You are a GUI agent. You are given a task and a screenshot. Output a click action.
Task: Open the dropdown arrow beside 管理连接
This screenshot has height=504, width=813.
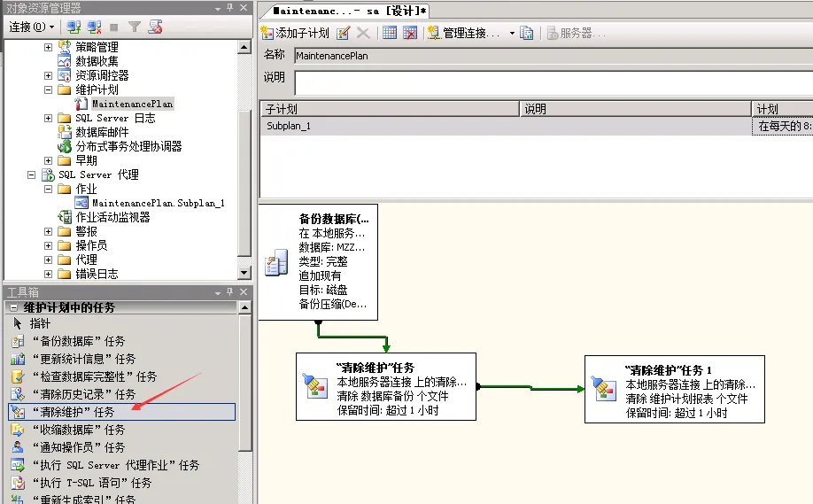[x=512, y=33]
